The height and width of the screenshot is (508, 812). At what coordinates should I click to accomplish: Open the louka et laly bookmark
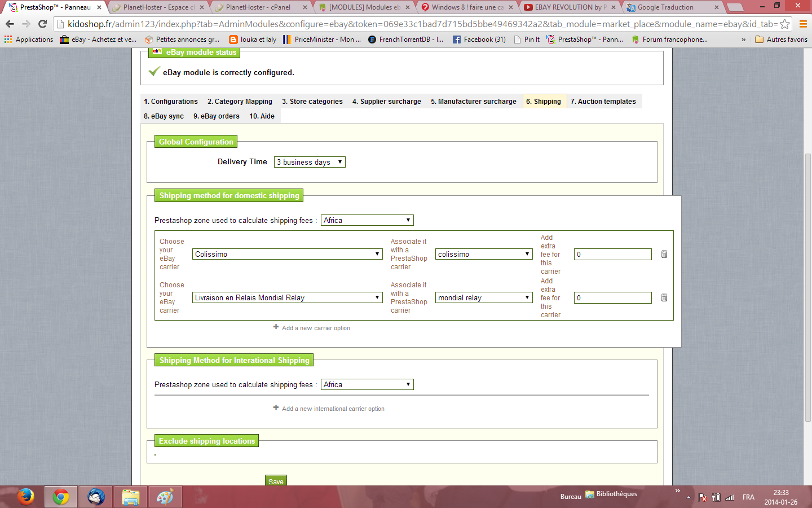(x=253, y=40)
